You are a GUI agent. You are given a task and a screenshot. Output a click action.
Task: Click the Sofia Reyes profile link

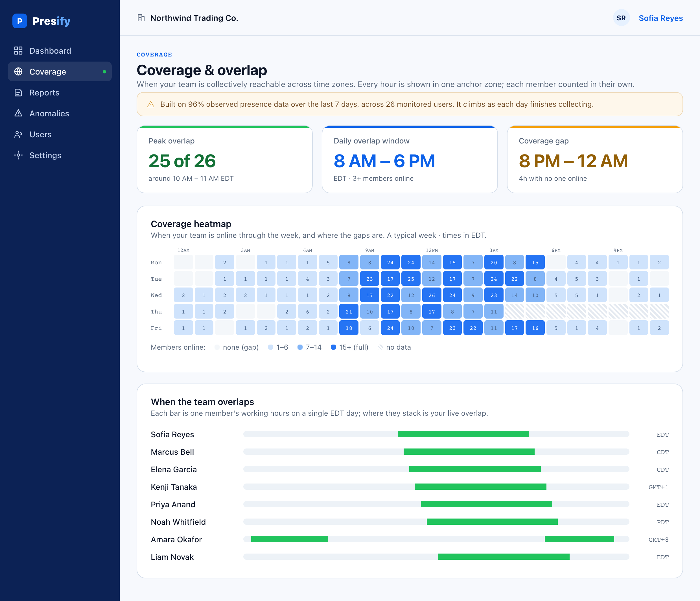pyautogui.click(x=660, y=18)
